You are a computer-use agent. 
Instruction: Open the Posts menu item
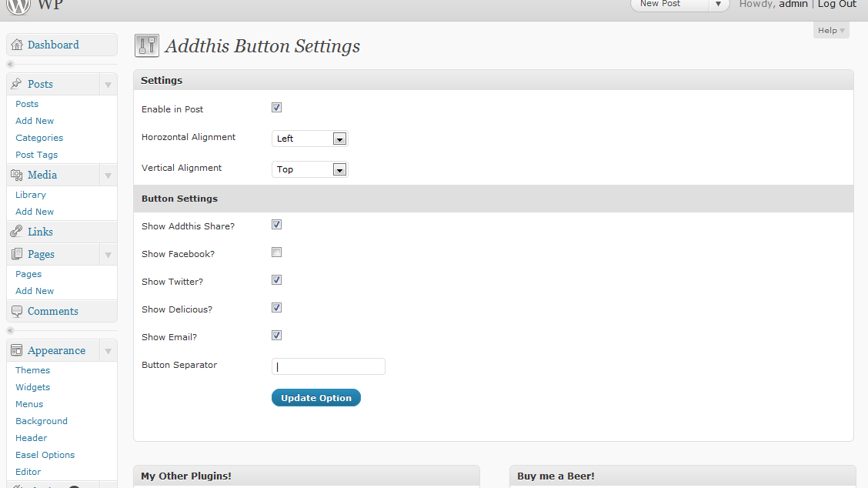41,84
